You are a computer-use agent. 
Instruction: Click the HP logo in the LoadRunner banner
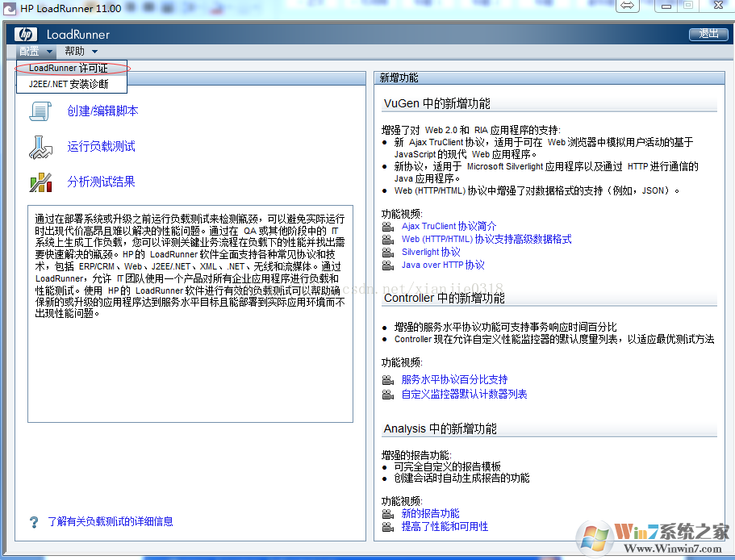(25, 34)
